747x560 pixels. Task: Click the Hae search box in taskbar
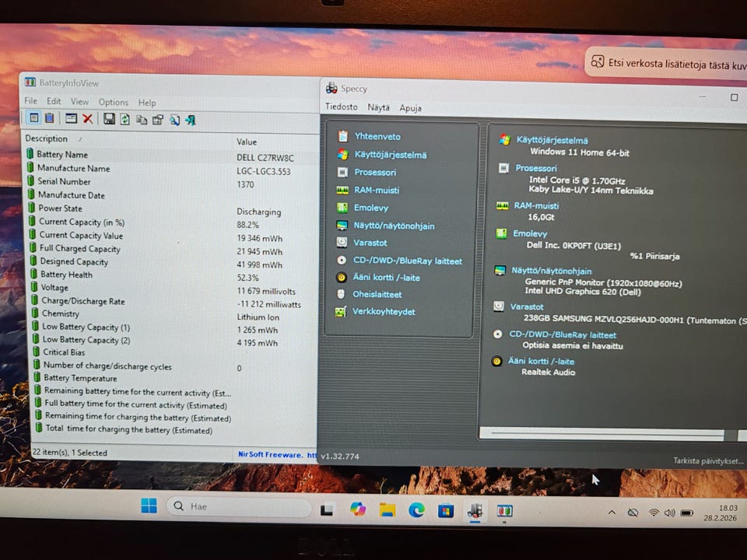click(x=240, y=506)
